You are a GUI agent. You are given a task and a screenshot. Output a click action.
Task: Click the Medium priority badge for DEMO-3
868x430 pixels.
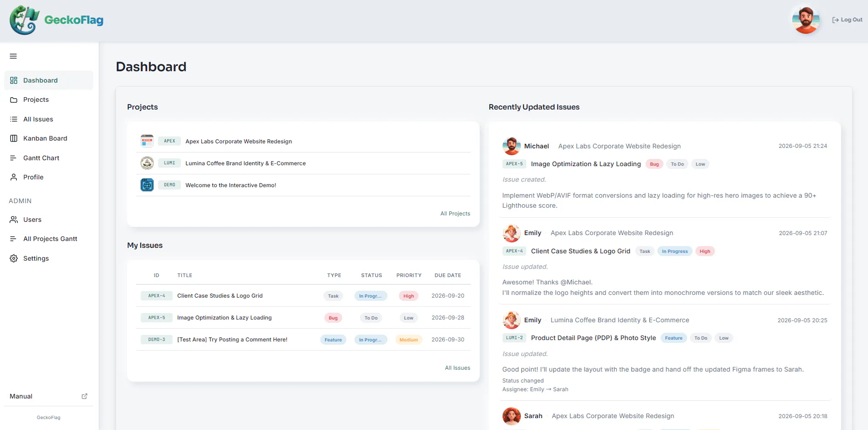[408, 340]
